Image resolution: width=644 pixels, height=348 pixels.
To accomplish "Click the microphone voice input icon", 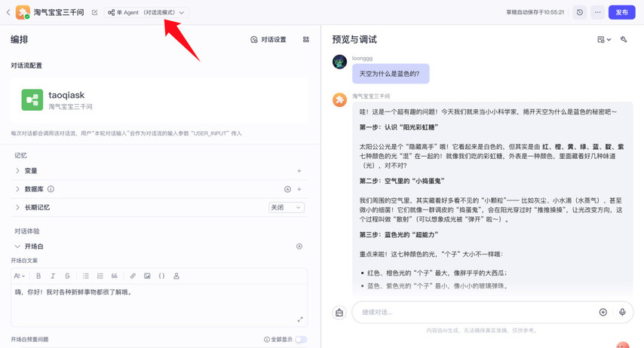I will click(622, 312).
